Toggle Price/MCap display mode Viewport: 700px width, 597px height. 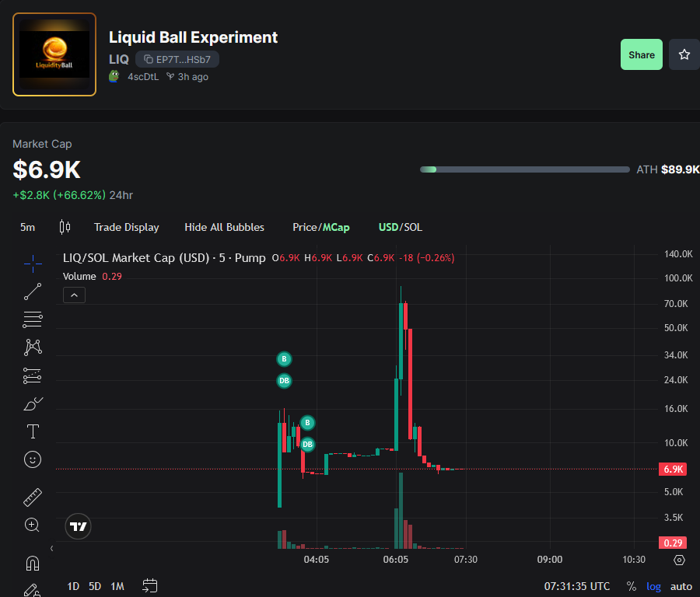(x=321, y=227)
